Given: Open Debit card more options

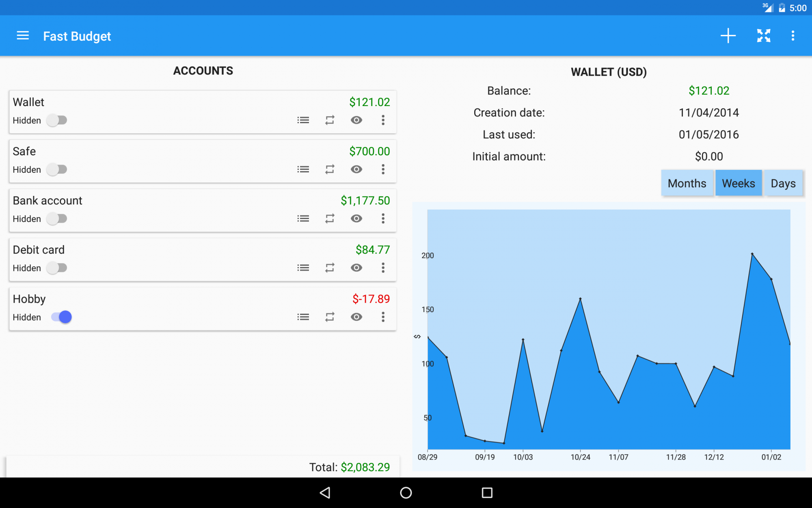Looking at the screenshot, I should point(383,268).
